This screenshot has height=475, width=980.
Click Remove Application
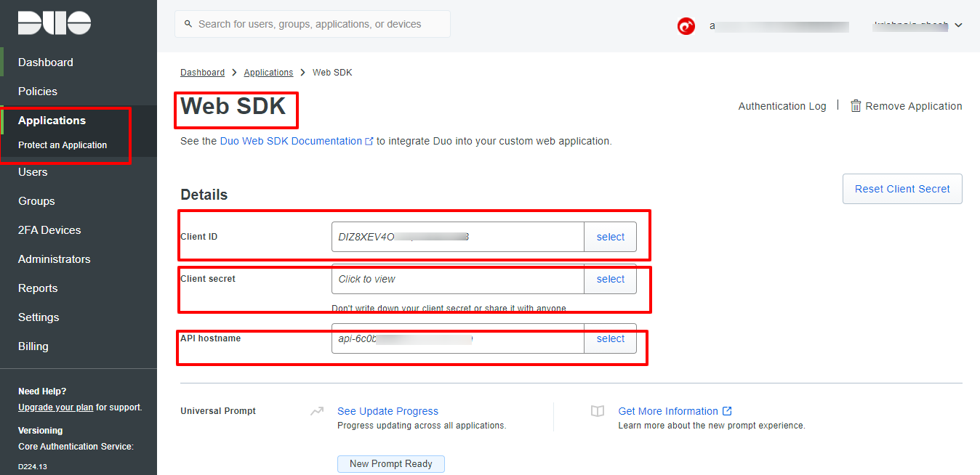[914, 106]
